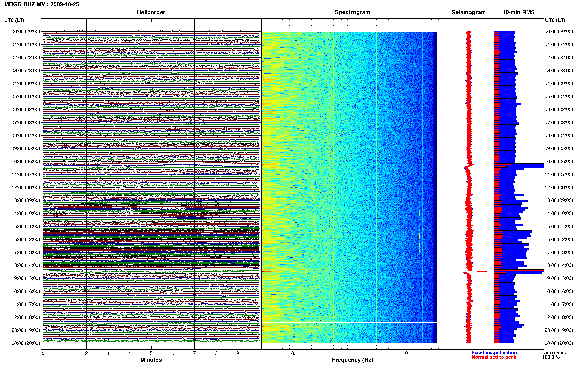Click the left '18:00 (14:00)' time label
This screenshot has height=368, width=588.
click(x=26, y=265)
